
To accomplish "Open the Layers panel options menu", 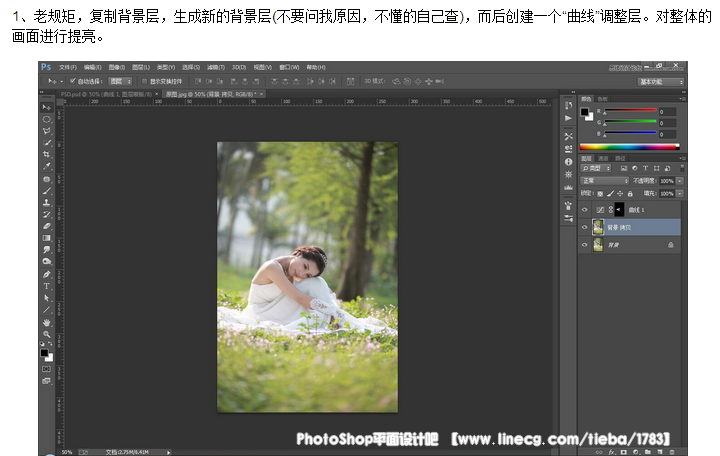I will (x=682, y=158).
